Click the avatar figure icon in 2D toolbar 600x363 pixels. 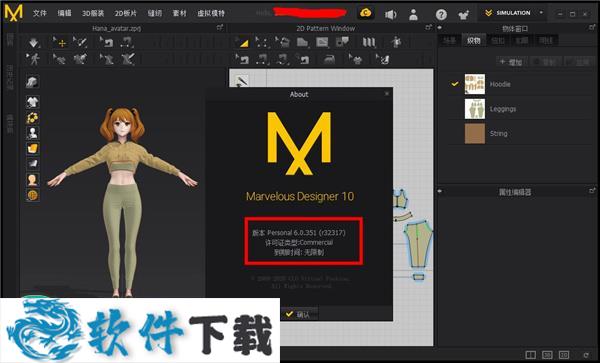396,42
